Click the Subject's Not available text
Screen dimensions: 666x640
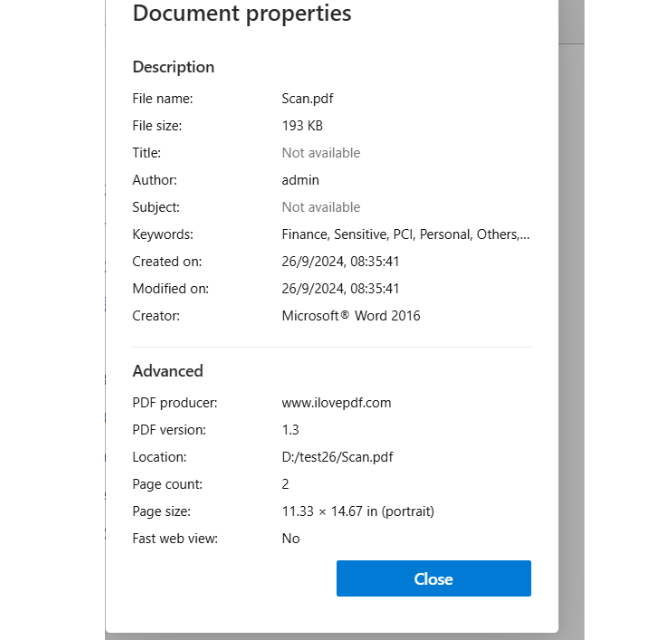click(x=321, y=207)
